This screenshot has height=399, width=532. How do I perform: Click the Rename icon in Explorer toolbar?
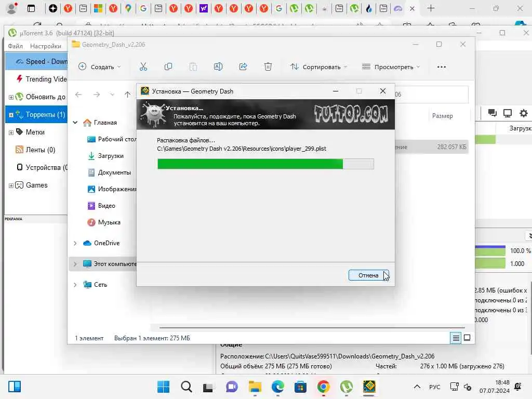click(x=218, y=67)
